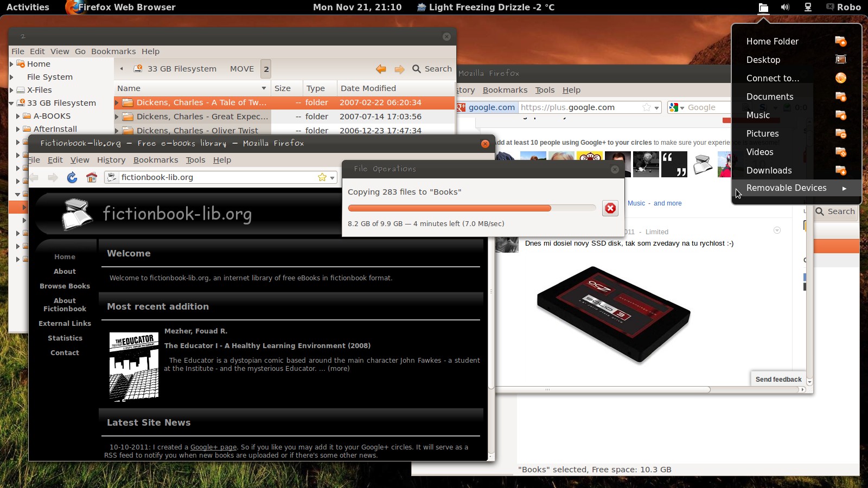
Task: Select the Dickens - Oliver Twist folder row
Action: click(x=284, y=131)
